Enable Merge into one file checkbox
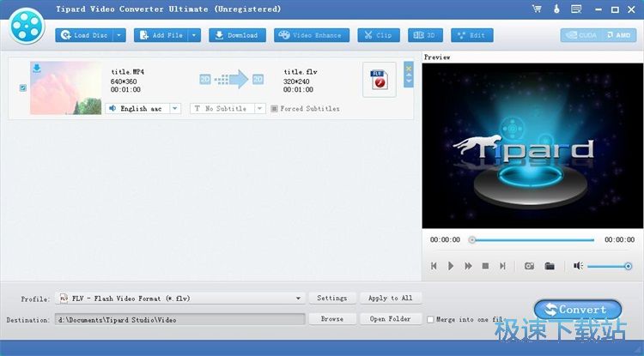Viewport: 644px width, 356px height. tap(430, 319)
